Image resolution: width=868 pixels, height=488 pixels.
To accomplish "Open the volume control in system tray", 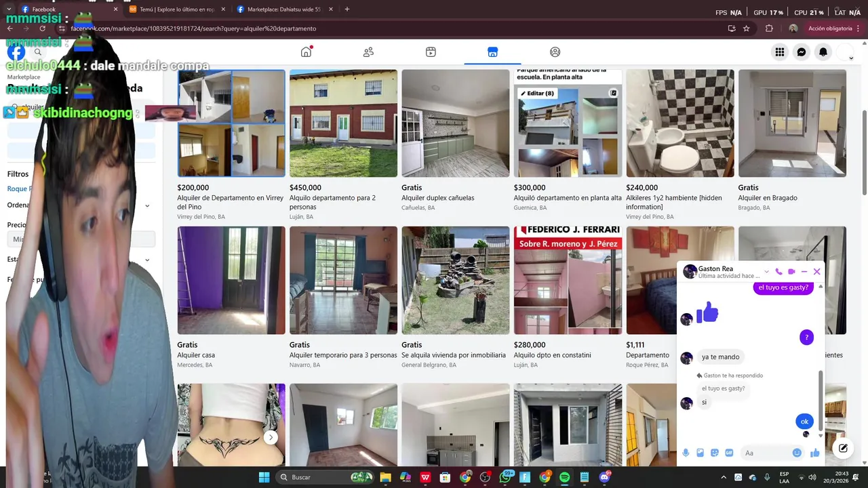I will (x=812, y=477).
